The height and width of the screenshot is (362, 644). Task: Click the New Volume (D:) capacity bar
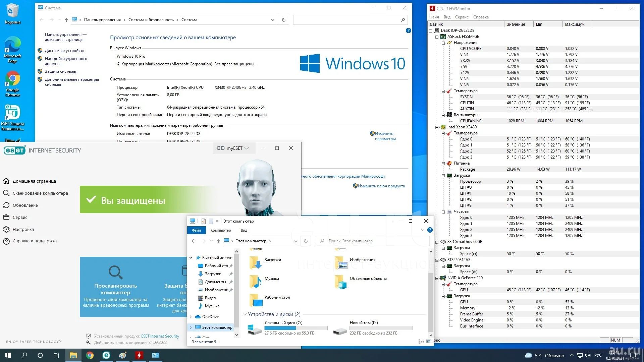point(381,328)
